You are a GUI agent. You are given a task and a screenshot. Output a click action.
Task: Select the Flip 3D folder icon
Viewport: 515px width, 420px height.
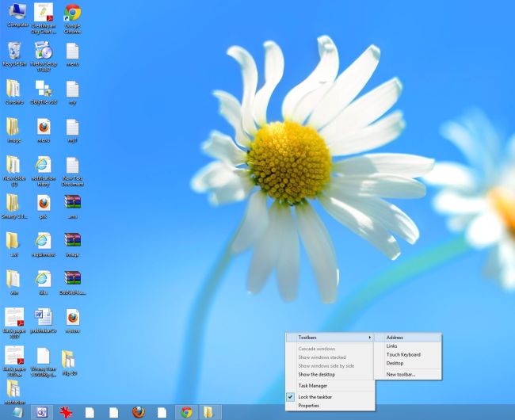(69, 363)
